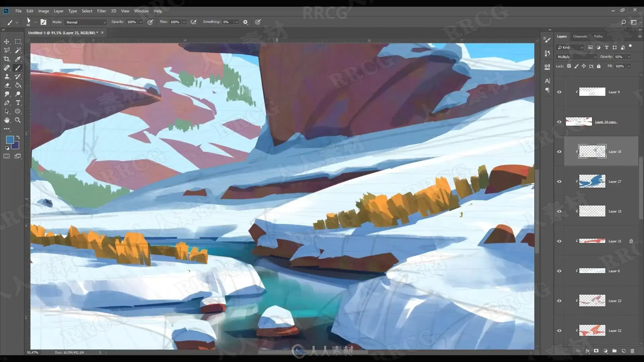644x362 pixels.
Task: Hide Layer 21 eye icon
Action: click(x=559, y=241)
